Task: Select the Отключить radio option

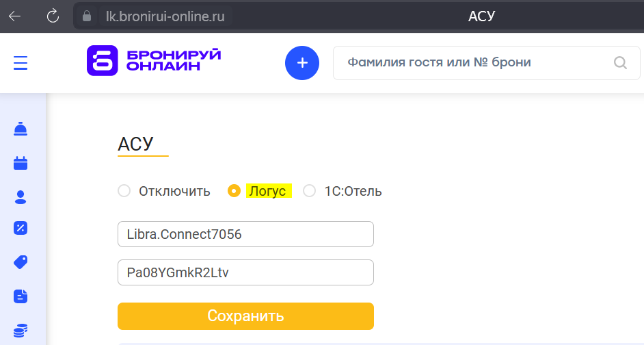Action: tap(124, 191)
